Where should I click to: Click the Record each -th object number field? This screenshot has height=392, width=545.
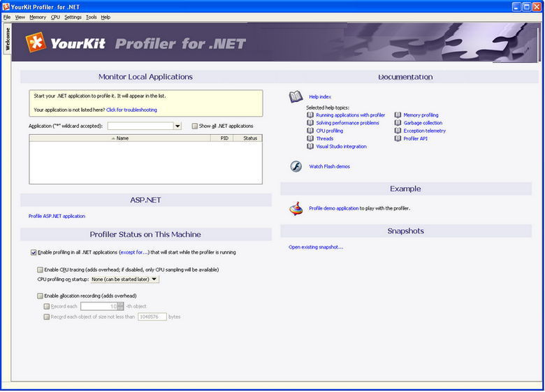coord(99,306)
